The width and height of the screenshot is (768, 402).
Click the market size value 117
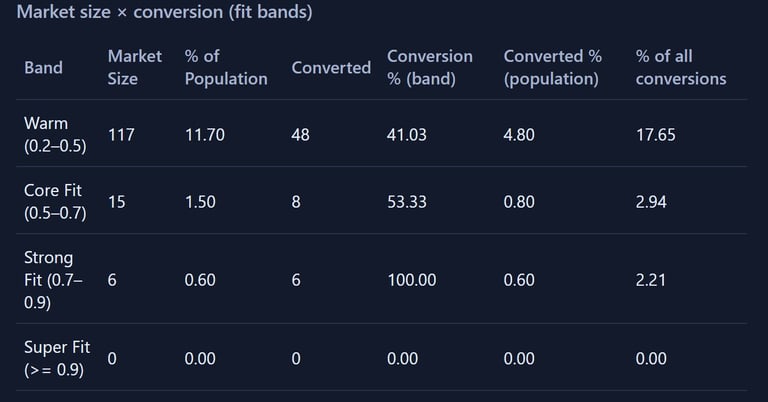coord(121,134)
